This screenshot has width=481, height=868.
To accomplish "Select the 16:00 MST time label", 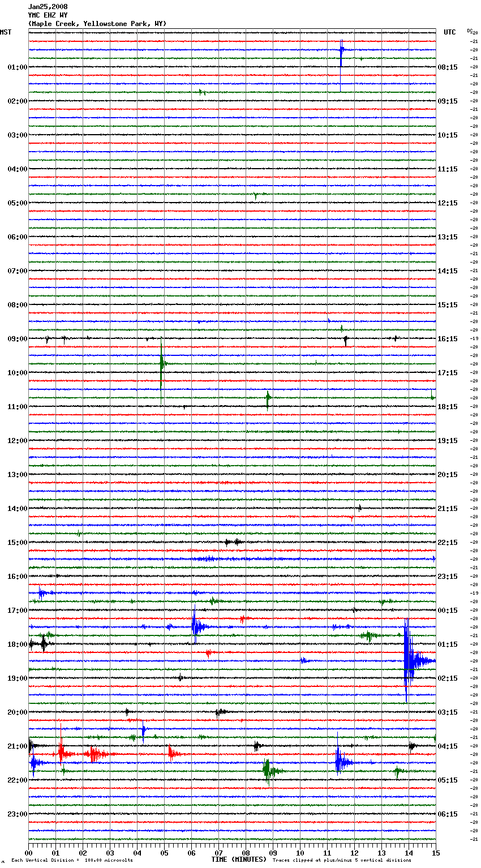I will 18,577.
